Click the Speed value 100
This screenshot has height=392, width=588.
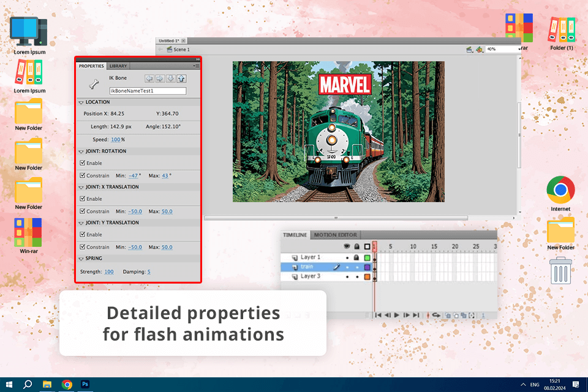(x=116, y=140)
